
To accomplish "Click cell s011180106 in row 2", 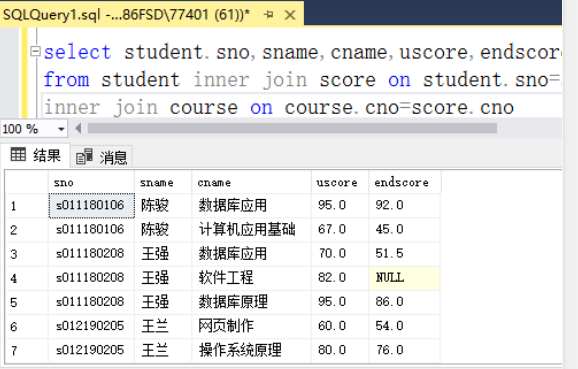I will pyautogui.click(x=91, y=230).
